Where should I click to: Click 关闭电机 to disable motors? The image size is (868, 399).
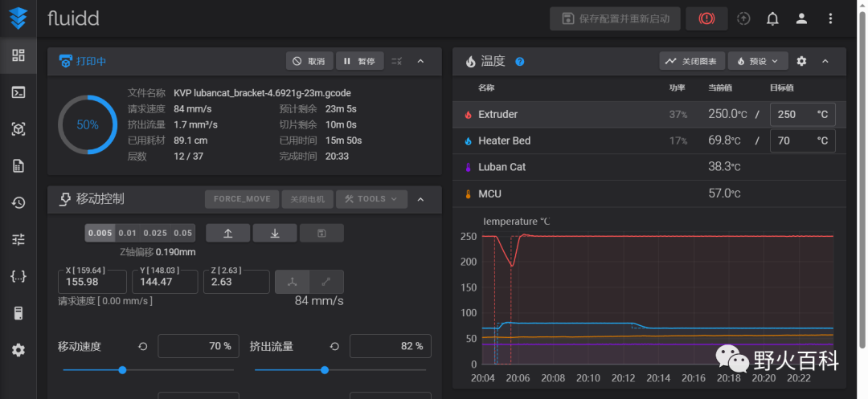[307, 199]
